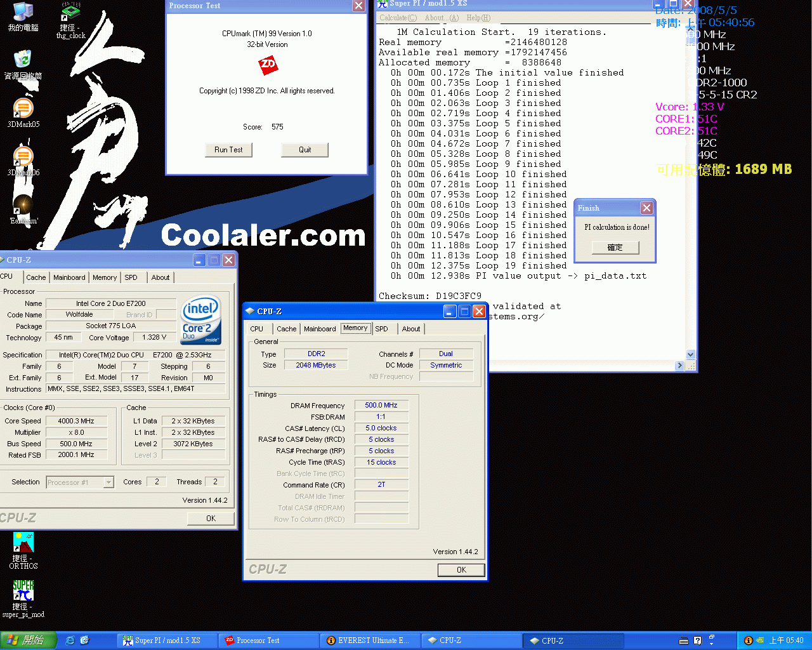Switch to Mainboard tab in left CPU-Z window
Image resolution: width=812 pixels, height=650 pixels.
click(x=69, y=277)
